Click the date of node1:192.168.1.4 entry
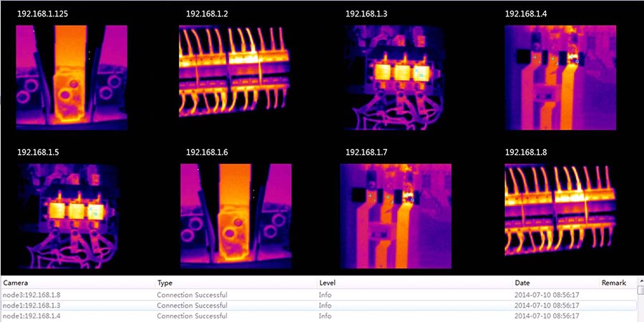 [x=547, y=316]
